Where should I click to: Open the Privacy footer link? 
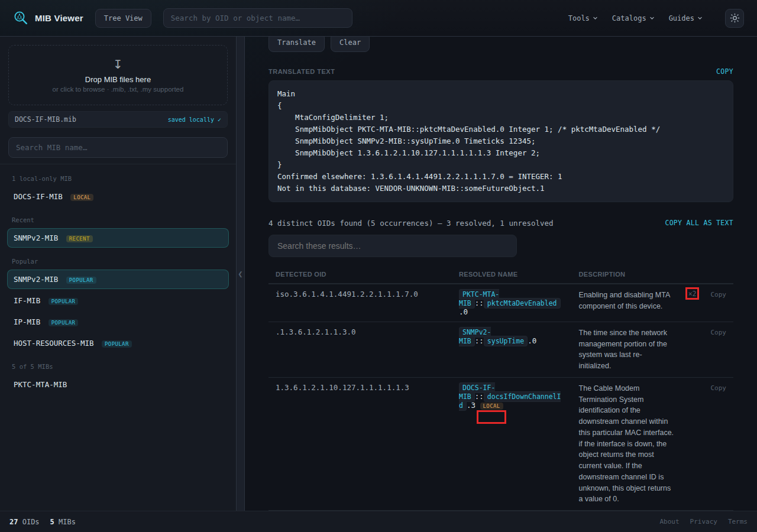[x=703, y=521]
